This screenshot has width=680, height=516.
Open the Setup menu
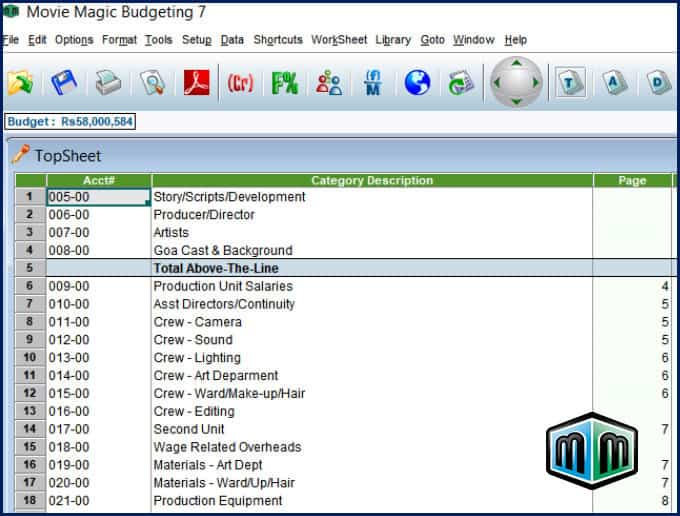[197, 40]
